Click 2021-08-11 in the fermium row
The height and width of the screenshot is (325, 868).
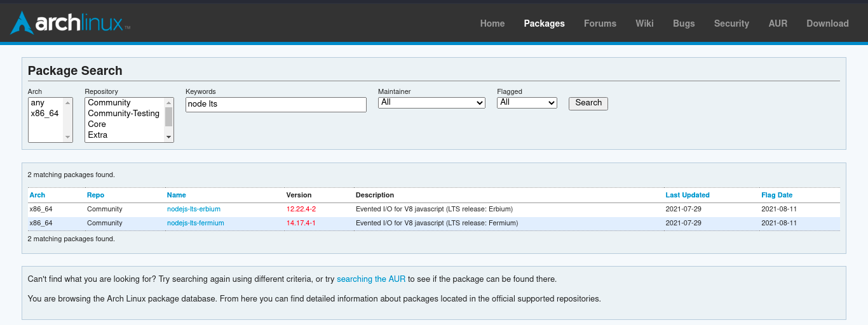click(x=779, y=223)
